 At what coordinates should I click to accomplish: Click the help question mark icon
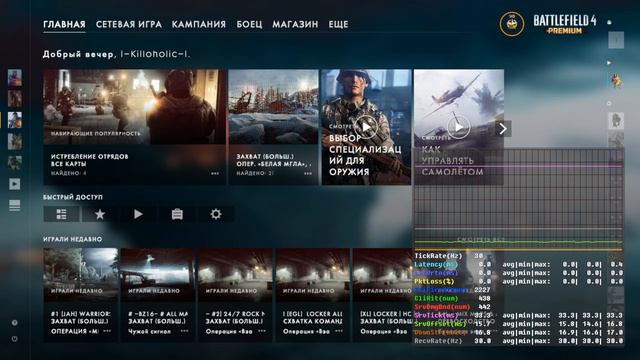tap(15, 323)
